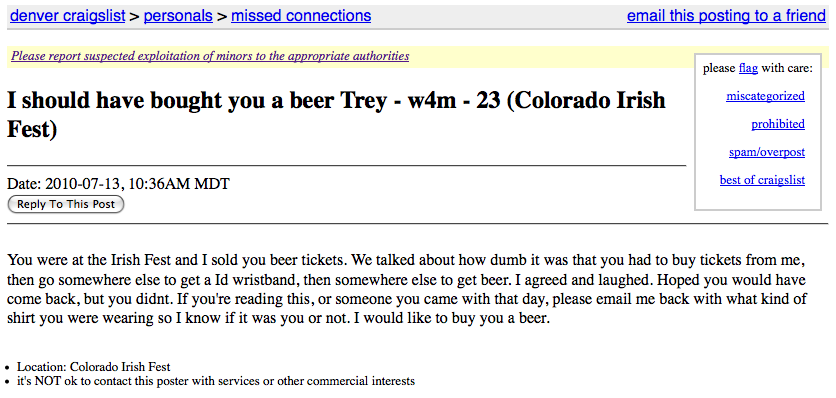Click the 'please flag with care' label text
836x398 pixels.
[758, 68]
